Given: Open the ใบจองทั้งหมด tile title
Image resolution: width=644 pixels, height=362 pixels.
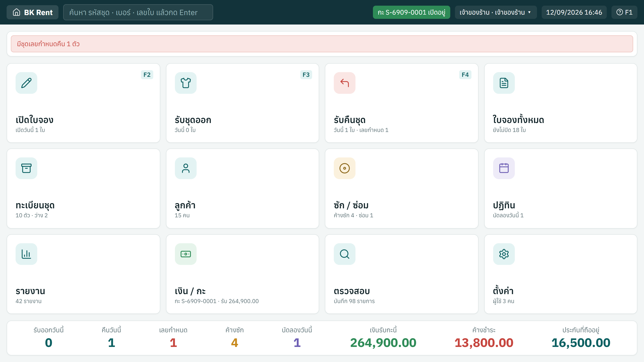Looking at the screenshot, I should pos(518,120).
